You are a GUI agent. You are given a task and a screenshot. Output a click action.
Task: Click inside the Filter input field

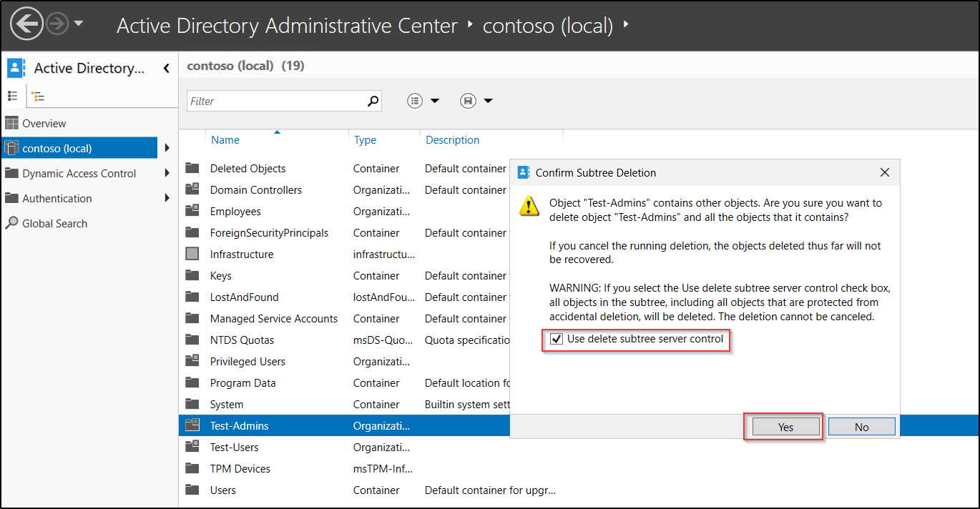272,101
